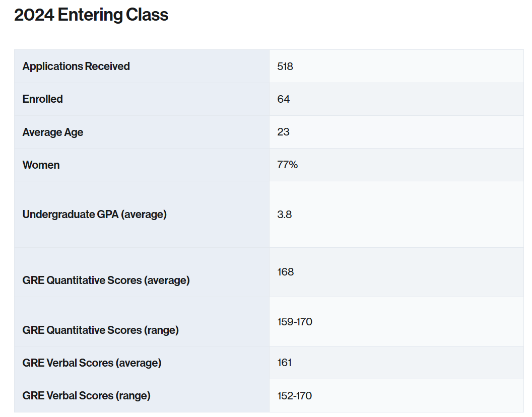Image resolution: width=532 pixels, height=417 pixels.
Task: Select 'GRE Quantitative Scores (range)' label
Action: click(100, 330)
